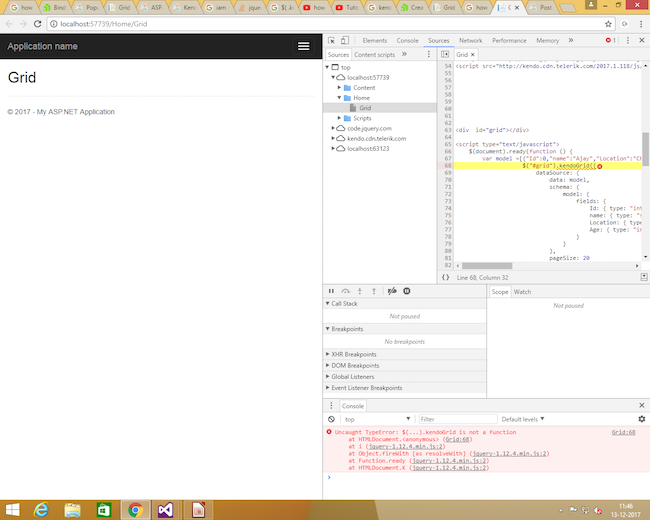This screenshot has width=650, height=520.
Task: Click the red error count indicator
Action: click(610, 40)
